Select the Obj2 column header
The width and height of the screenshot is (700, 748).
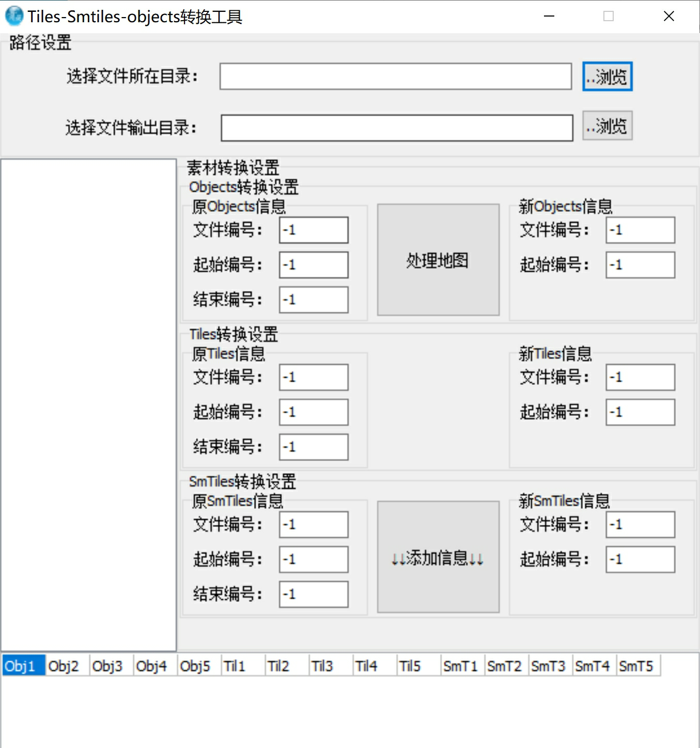68,665
